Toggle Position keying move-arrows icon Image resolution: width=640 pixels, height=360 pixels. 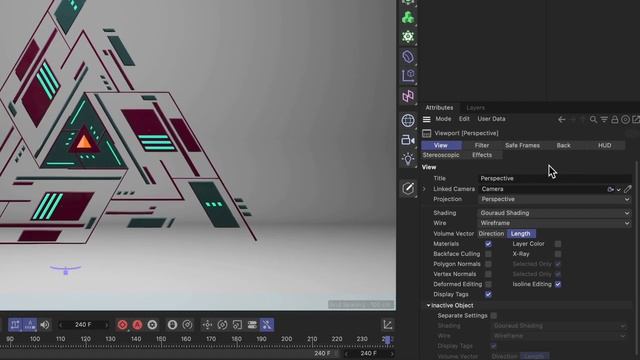207,325
